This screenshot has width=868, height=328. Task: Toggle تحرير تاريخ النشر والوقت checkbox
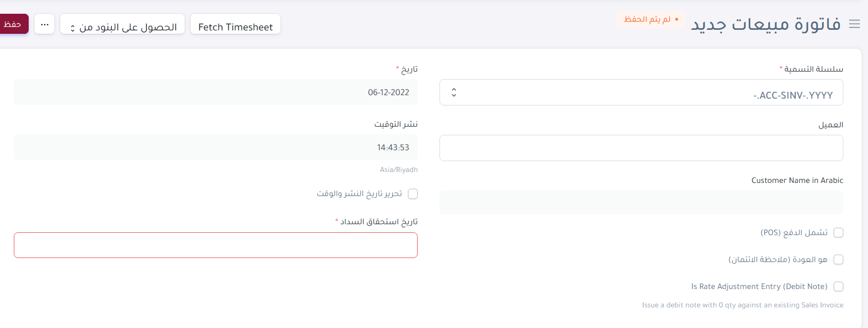coord(412,194)
